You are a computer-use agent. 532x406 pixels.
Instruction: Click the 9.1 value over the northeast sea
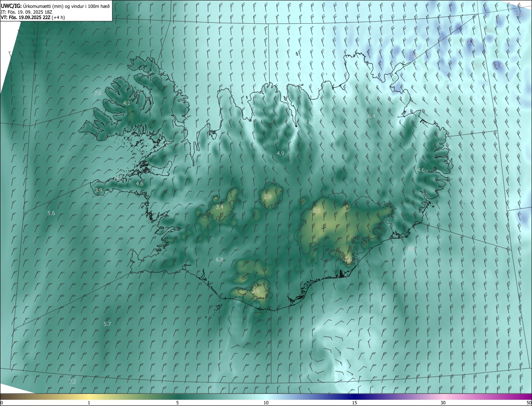(x=478, y=65)
